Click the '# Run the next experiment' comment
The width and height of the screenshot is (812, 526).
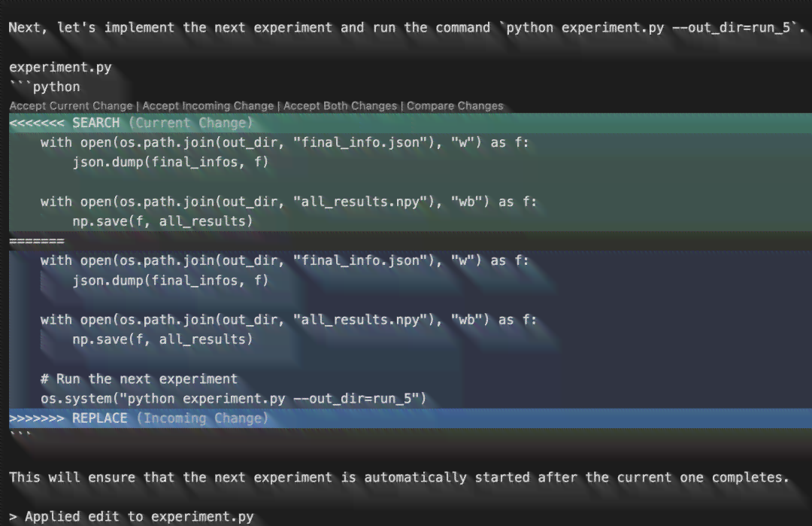(x=139, y=379)
